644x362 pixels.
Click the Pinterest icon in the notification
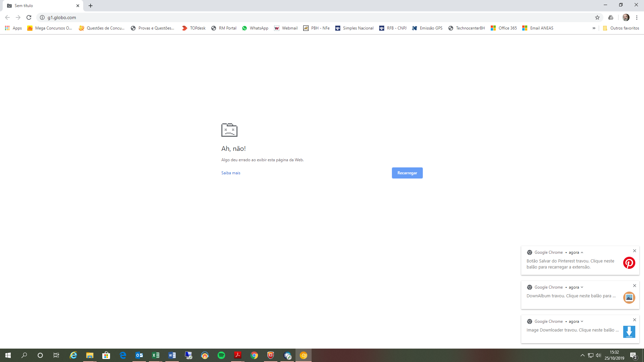(629, 263)
